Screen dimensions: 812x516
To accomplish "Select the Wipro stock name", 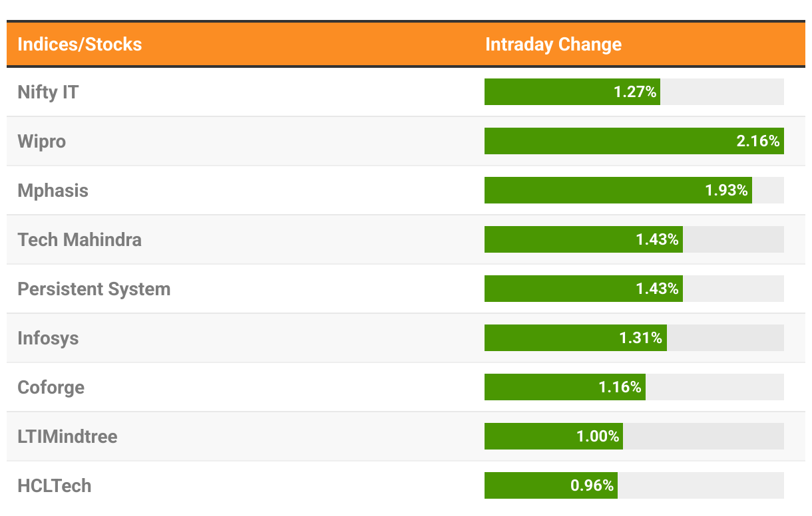I will [42, 141].
